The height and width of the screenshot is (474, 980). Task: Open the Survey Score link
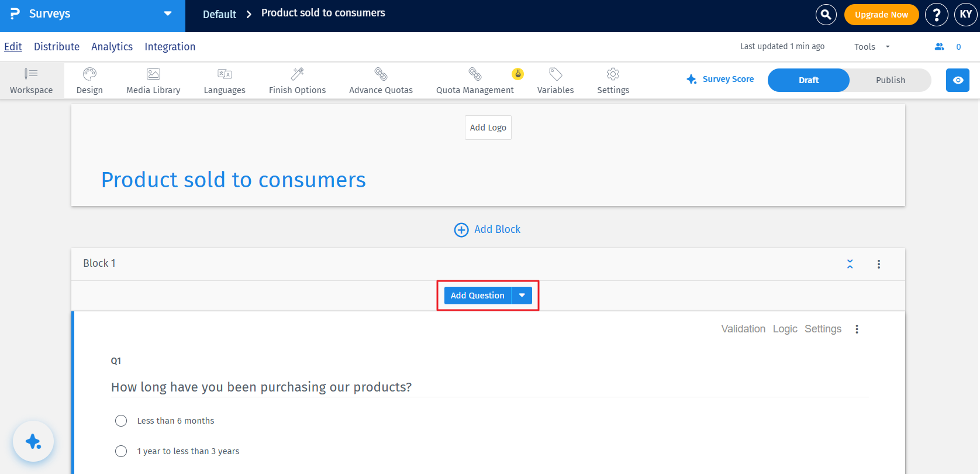coord(720,79)
